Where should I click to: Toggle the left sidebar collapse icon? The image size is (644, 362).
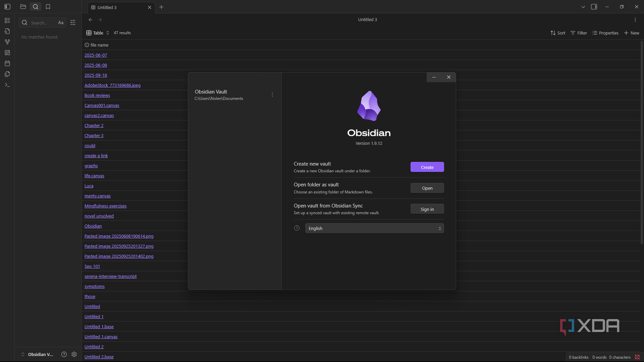click(x=7, y=7)
